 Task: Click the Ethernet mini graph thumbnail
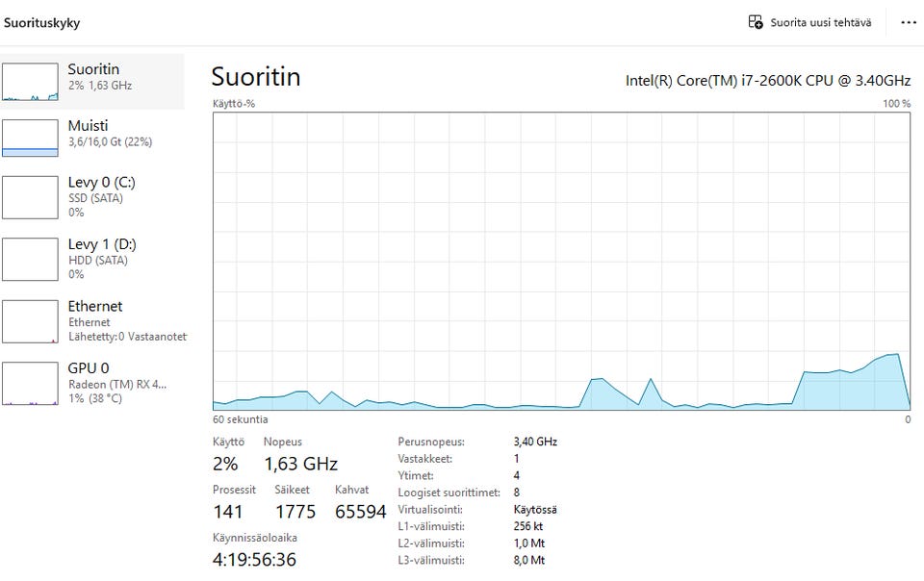point(30,321)
